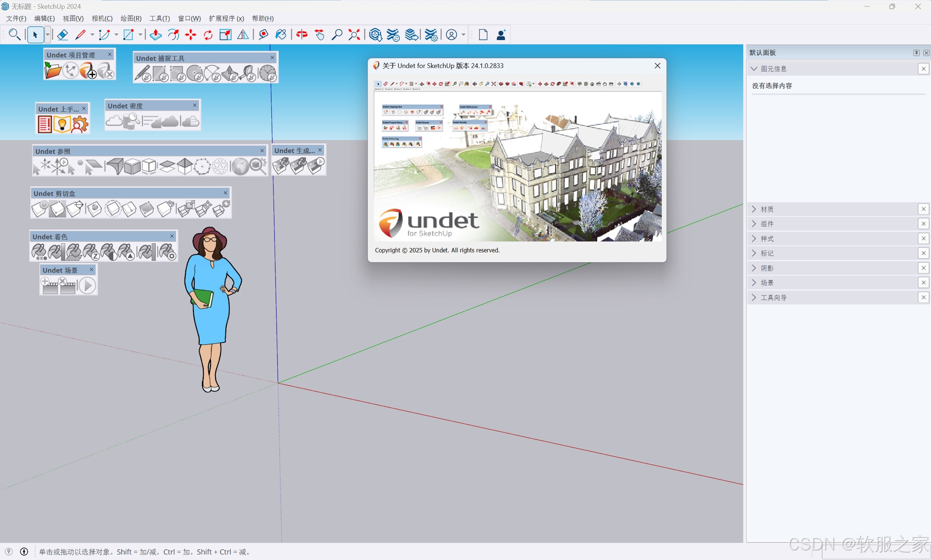
Task: Close the Undet 项目管理 toolbar
Action: (109, 54)
